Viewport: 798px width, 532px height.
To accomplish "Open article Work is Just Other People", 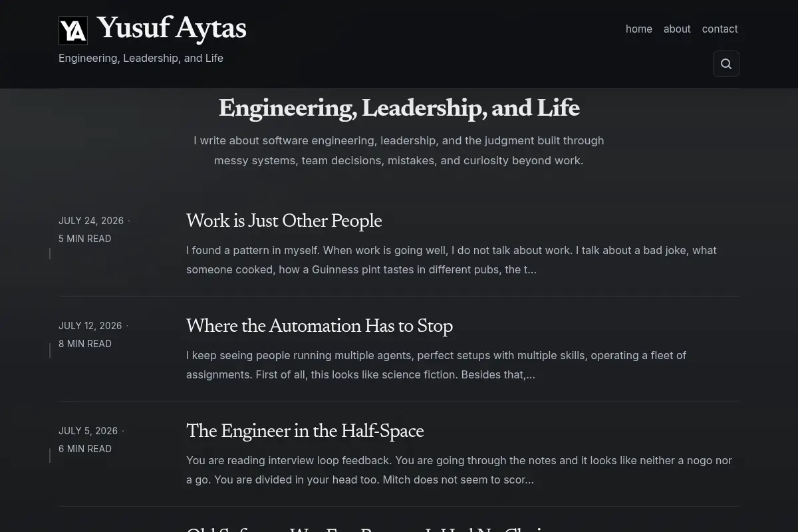I will click(284, 221).
